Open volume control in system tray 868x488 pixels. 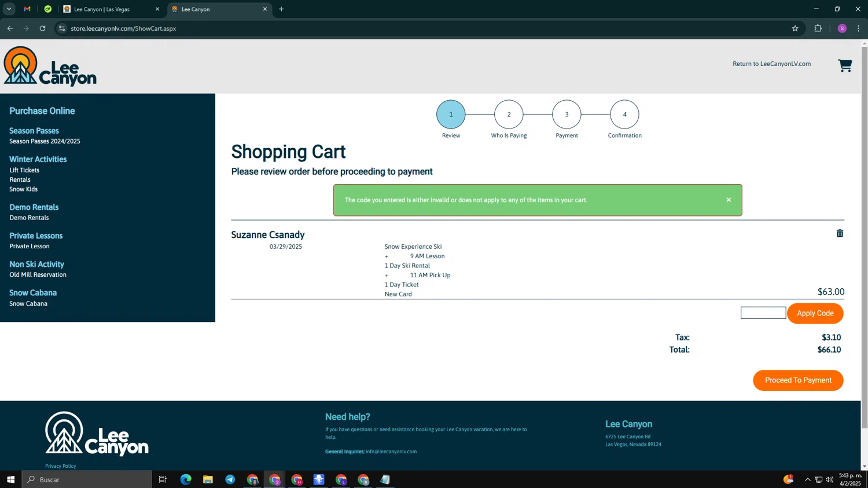[829, 479]
